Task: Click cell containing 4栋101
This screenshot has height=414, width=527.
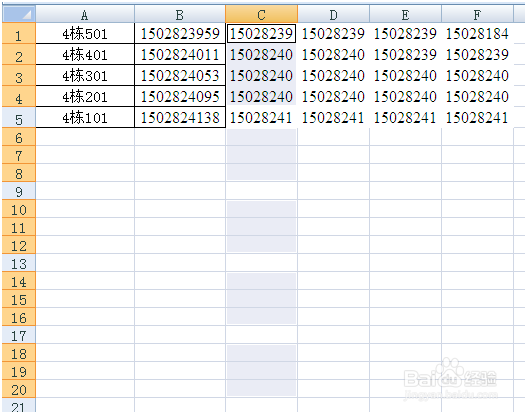Action: point(85,117)
